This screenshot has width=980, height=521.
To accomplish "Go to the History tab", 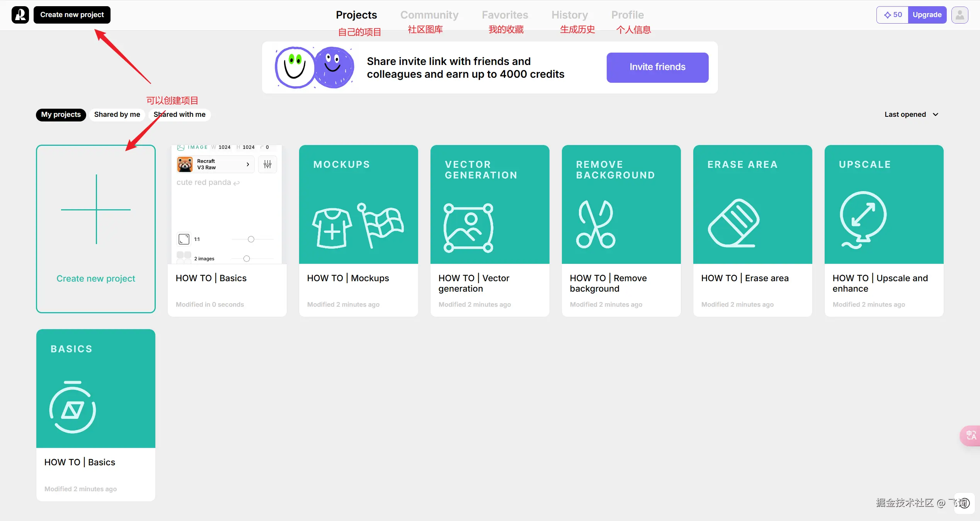I will tap(569, 15).
